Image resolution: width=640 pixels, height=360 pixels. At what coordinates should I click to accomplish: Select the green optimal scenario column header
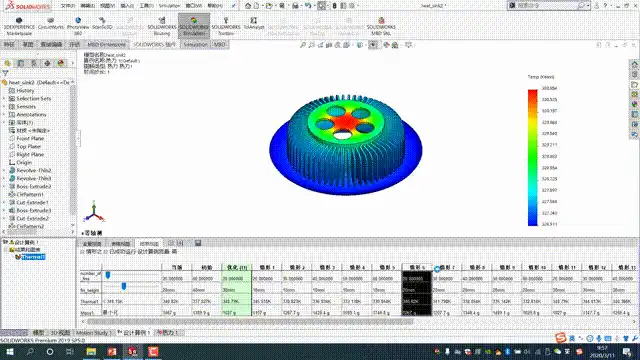click(x=236, y=267)
